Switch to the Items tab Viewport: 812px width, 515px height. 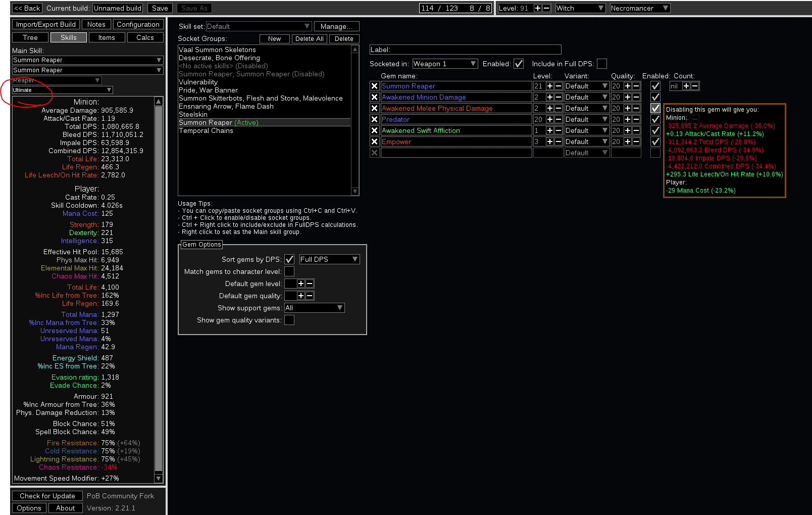click(107, 37)
